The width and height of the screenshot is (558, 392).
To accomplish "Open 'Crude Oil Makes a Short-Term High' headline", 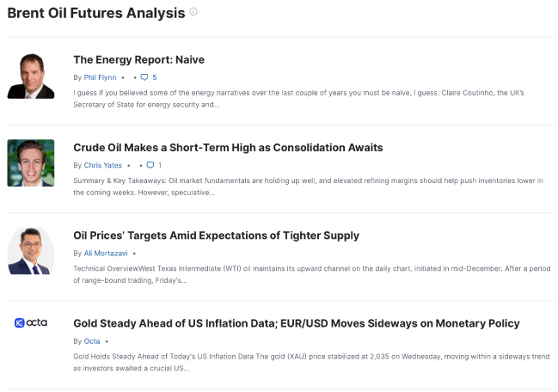I will coord(228,148).
